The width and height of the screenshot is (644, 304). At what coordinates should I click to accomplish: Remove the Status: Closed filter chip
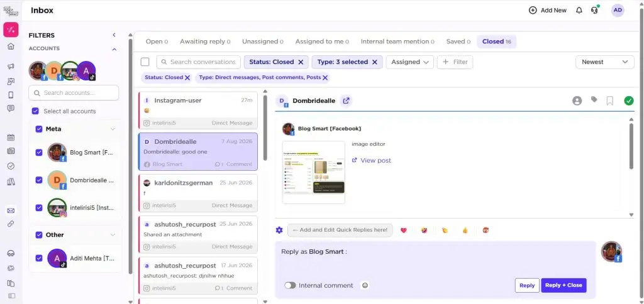[187, 77]
